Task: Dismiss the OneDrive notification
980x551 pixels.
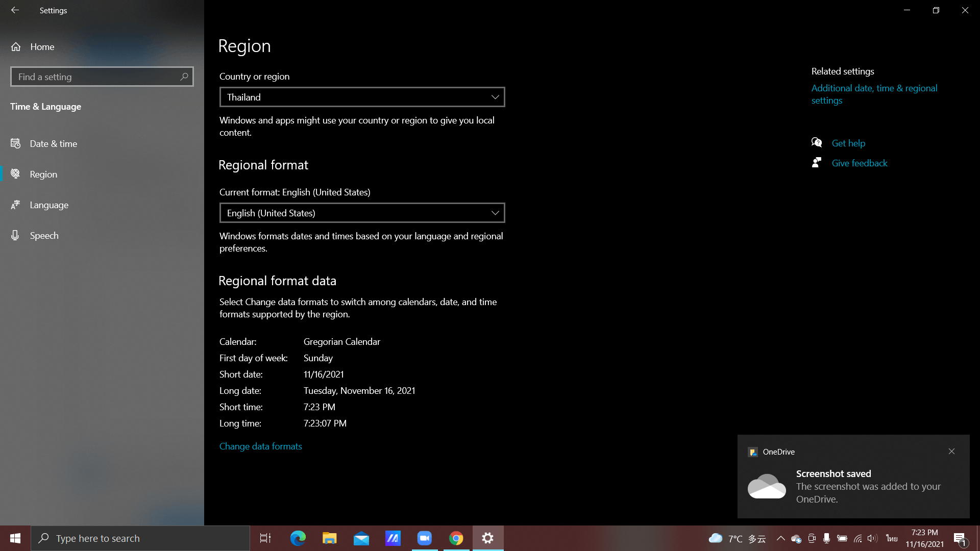Action: pyautogui.click(x=951, y=452)
